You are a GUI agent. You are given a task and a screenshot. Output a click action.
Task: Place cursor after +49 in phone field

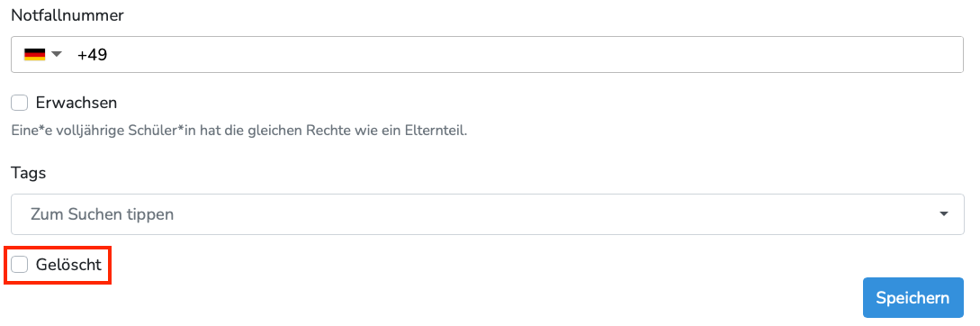coord(110,55)
